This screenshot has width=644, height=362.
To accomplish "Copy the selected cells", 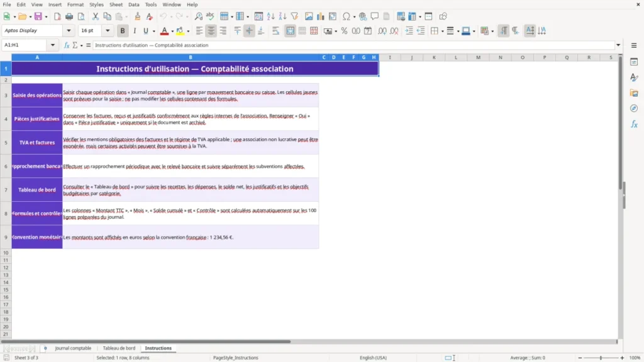I will pos(107,16).
